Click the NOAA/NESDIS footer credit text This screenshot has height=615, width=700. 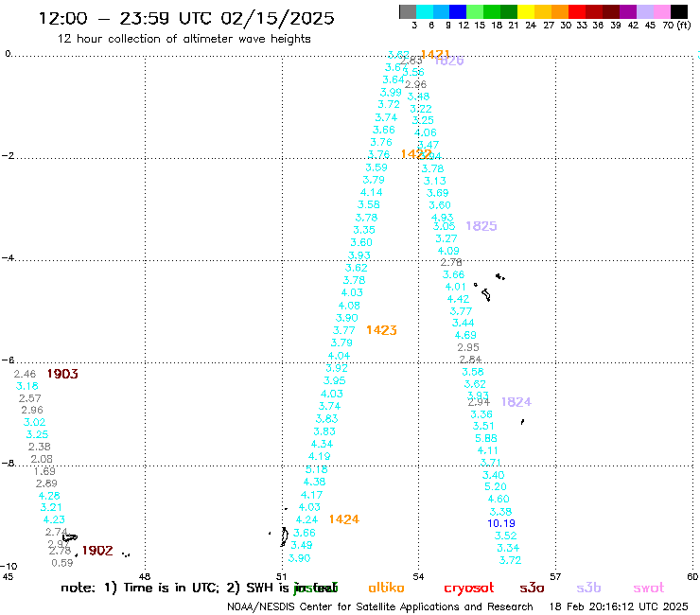pos(380,606)
